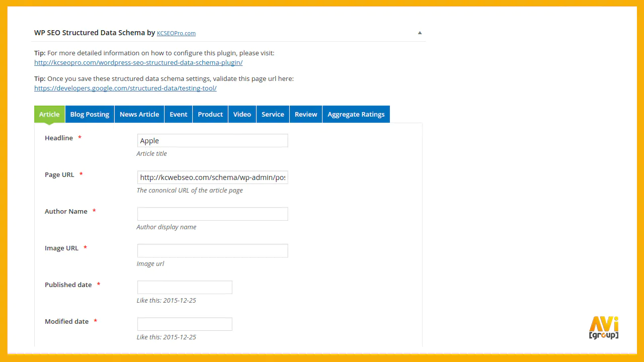Switch to the Review tab
644x362 pixels.
tap(306, 114)
